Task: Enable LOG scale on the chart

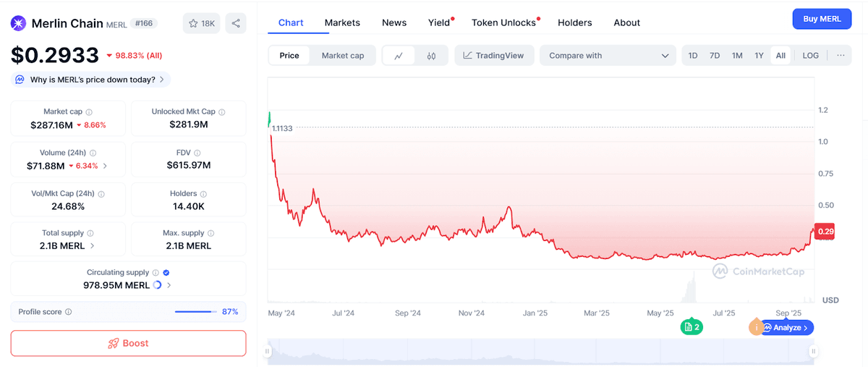Action: (x=810, y=56)
